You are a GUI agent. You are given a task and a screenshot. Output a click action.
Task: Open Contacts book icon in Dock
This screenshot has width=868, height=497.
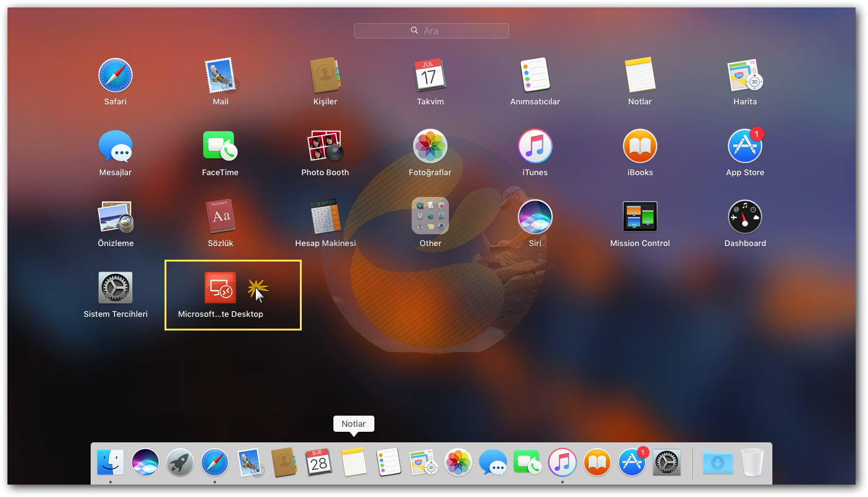284,462
